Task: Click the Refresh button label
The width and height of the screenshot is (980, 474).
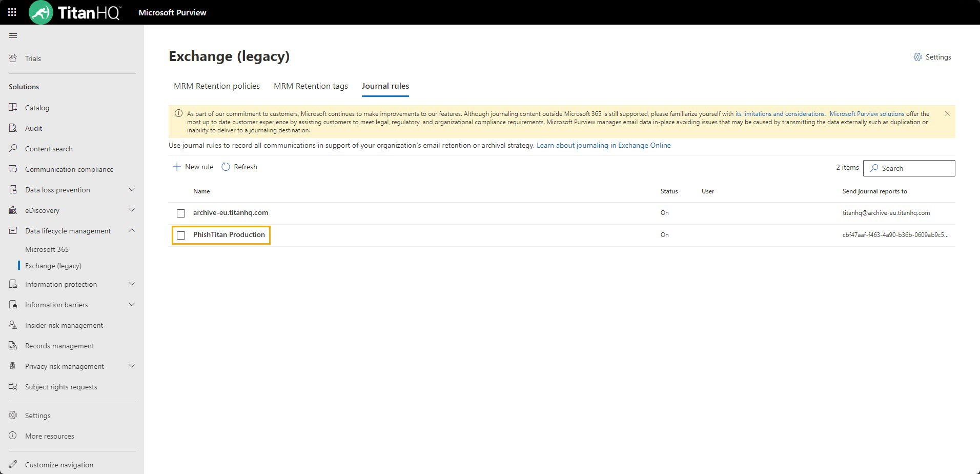Action: pyautogui.click(x=246, y=167)
